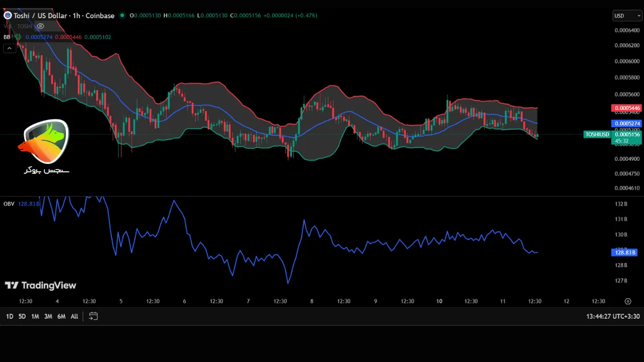Click the Toshi coin logo icon

[8, 16]
